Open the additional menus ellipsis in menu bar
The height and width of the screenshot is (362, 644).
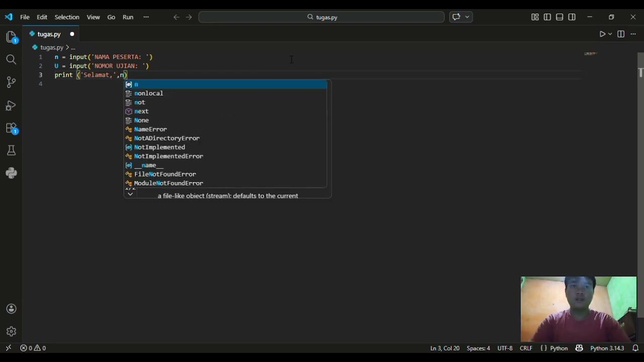click(146, 17)
